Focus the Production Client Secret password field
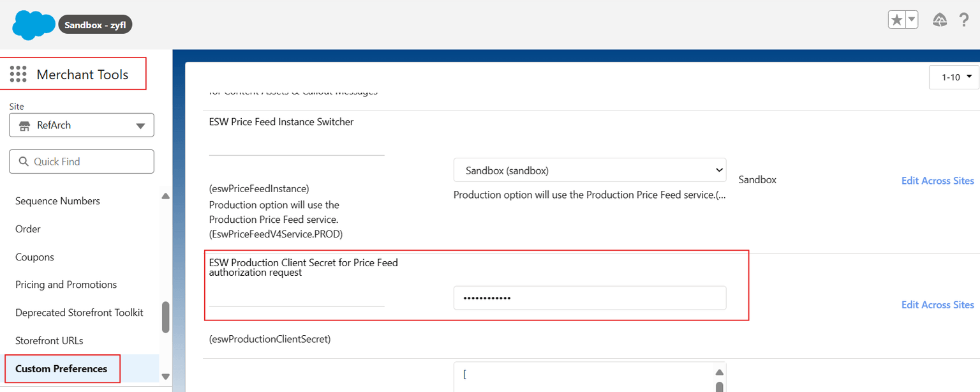Viewport: 980px width, 392px height. point(590,298)
